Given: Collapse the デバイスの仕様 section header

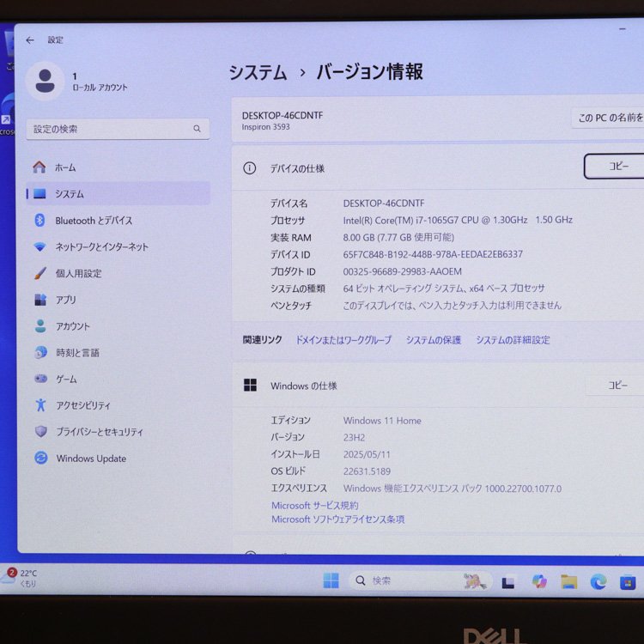Looking at the screenshot, I should (437, 168).
